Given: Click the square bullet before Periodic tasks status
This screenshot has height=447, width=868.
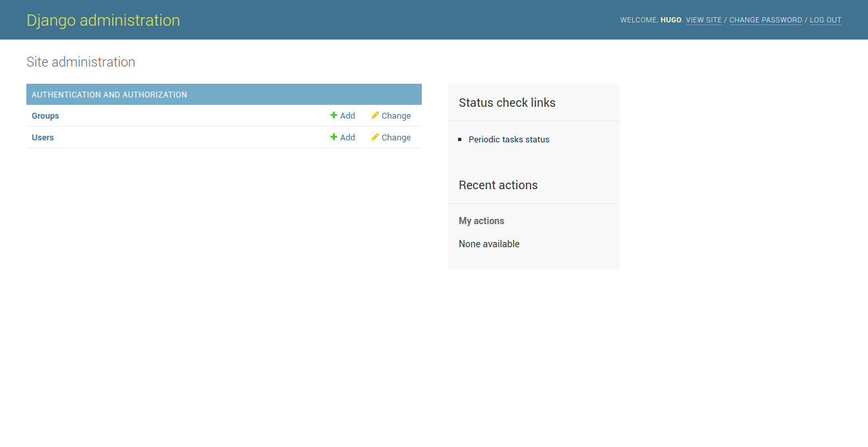Looking at the screenshot, I should click(459, 139).
